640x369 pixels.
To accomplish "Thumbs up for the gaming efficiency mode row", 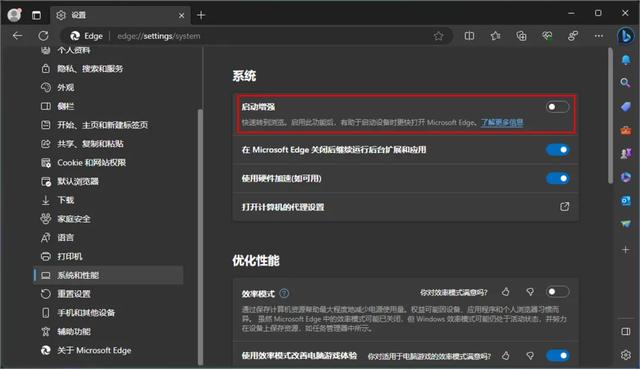I will pyautogui.click(x=506, y=356).
